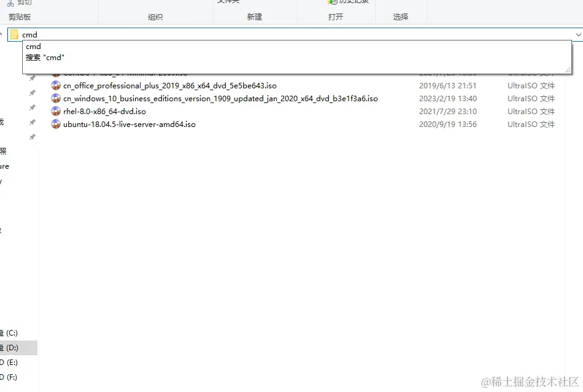Click the UltraISO icon beside the Office 2019 ISO
583x392 pixels.
(56, 85)
